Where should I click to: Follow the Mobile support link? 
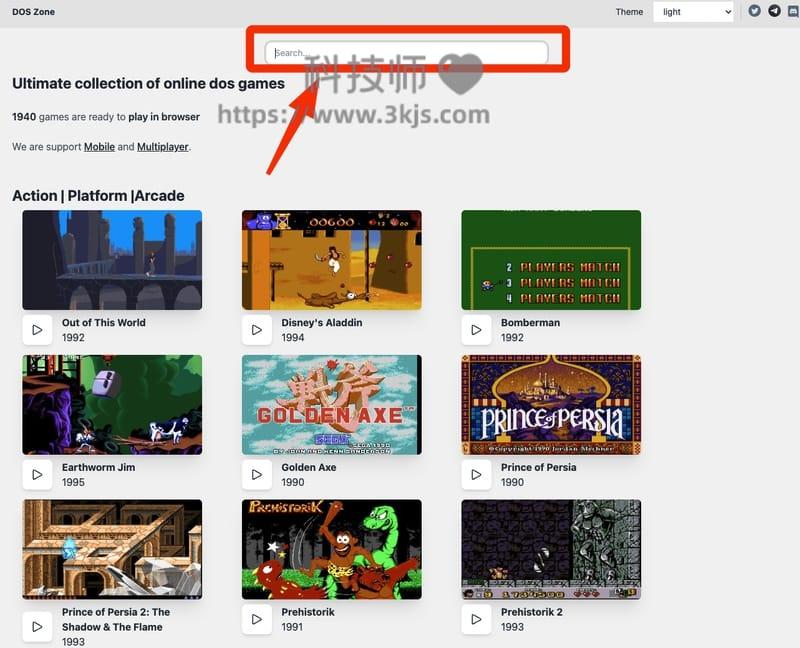pos(99,147)
